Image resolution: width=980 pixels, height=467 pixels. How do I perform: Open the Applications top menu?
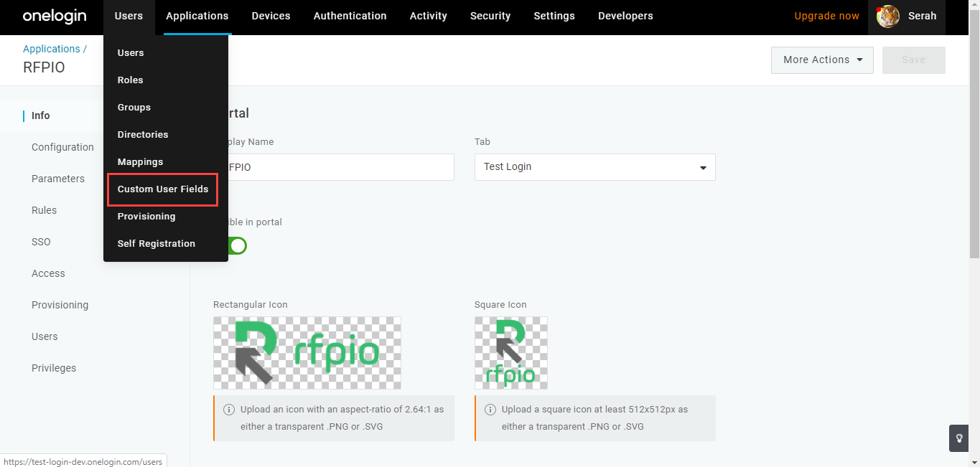point(197,16)
